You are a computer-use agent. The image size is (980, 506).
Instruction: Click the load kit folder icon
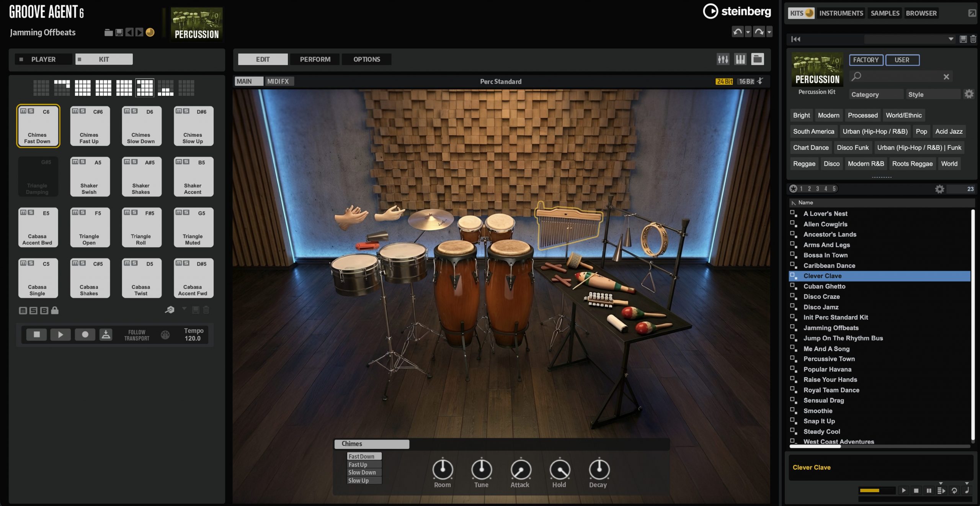click(x=109, y=33)
